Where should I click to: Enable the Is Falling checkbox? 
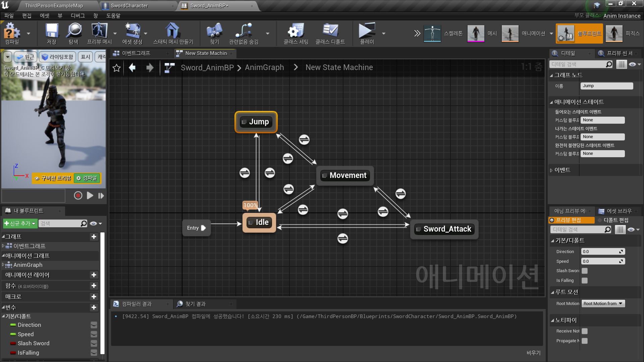coord(584,281)
